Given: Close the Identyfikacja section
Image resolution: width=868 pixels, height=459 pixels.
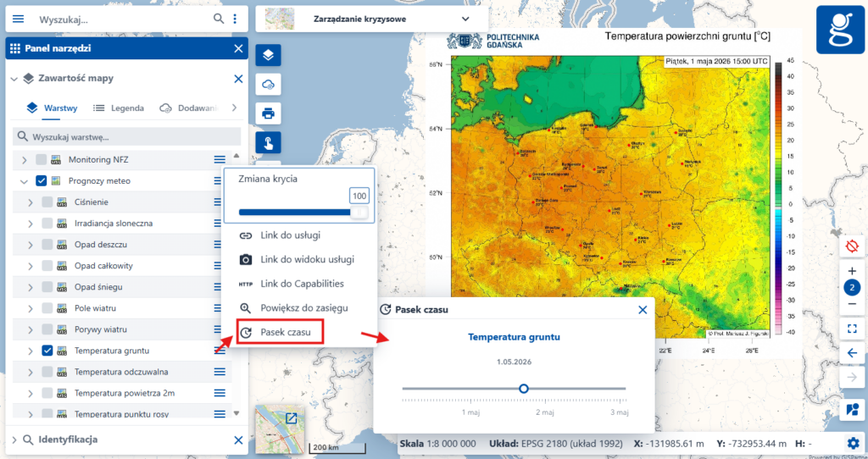Looking at the screenshot, I should pyautogui.click(x=238, y=440).
